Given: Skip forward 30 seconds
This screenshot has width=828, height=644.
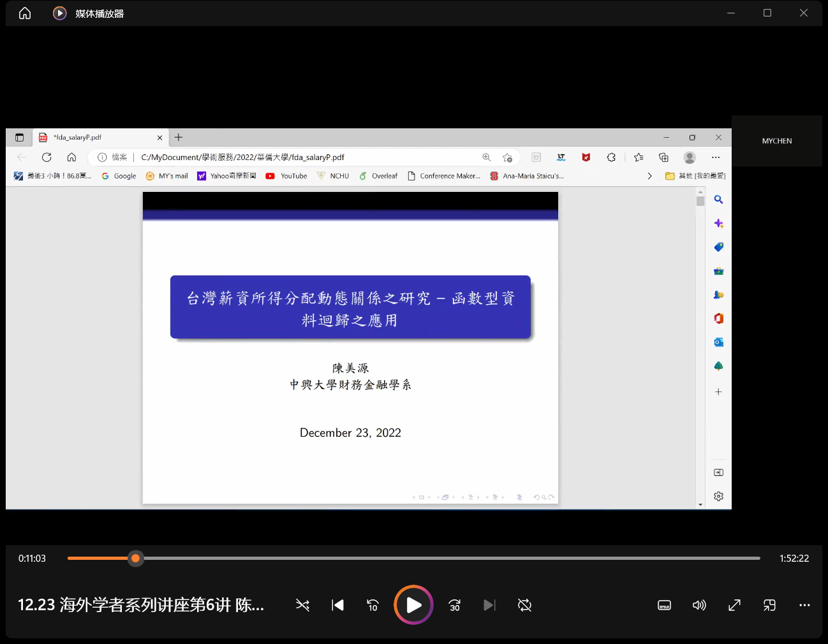Looking at the screenshot, I should point(454,605).
